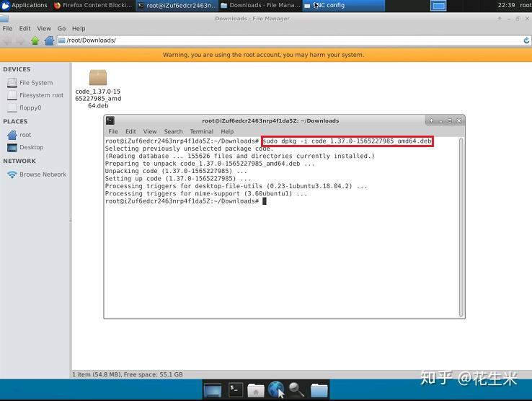Click the /root/Downloads/ location bar
The width and height of the screenshot is (532, 401).
click(x=290, y=40)
